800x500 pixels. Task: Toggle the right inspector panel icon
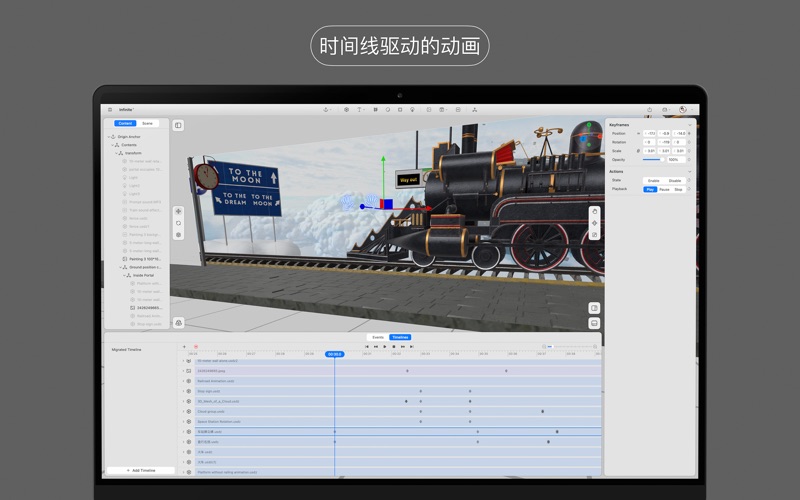coord(594,308)
